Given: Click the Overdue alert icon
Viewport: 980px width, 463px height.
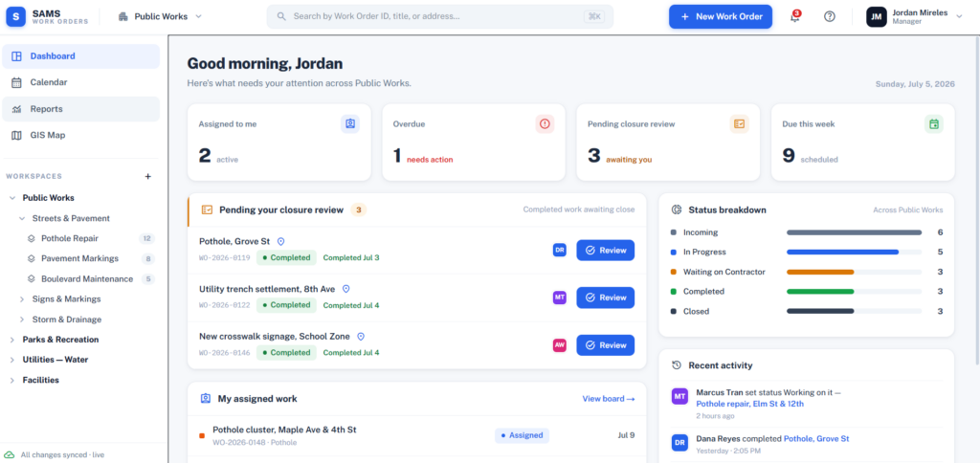Looking at the screenshot, I should tap(545, 123).
